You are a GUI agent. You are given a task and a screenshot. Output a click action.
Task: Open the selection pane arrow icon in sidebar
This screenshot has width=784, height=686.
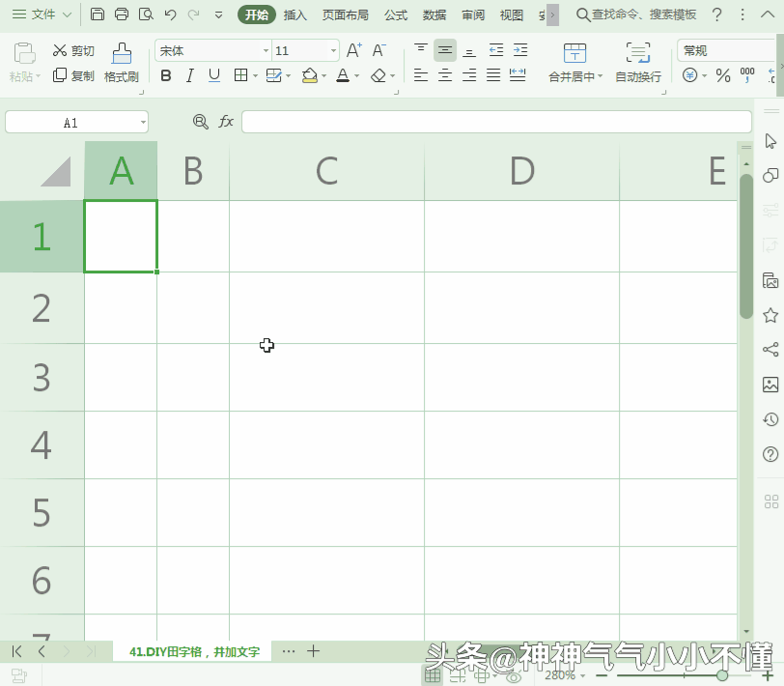(x=770, y=141)
